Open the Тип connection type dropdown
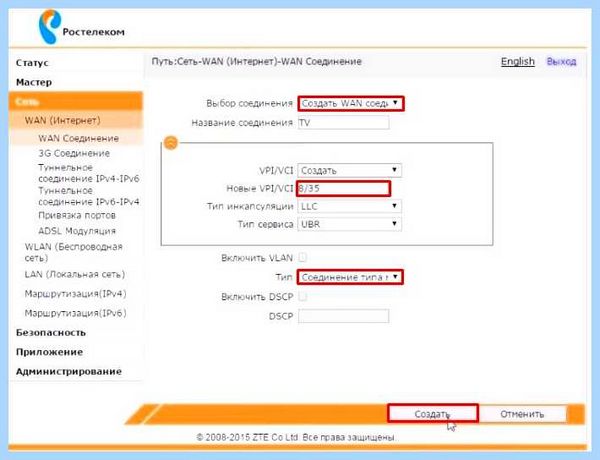This screenshot has width=600, height=460. [x=350, y=277]
